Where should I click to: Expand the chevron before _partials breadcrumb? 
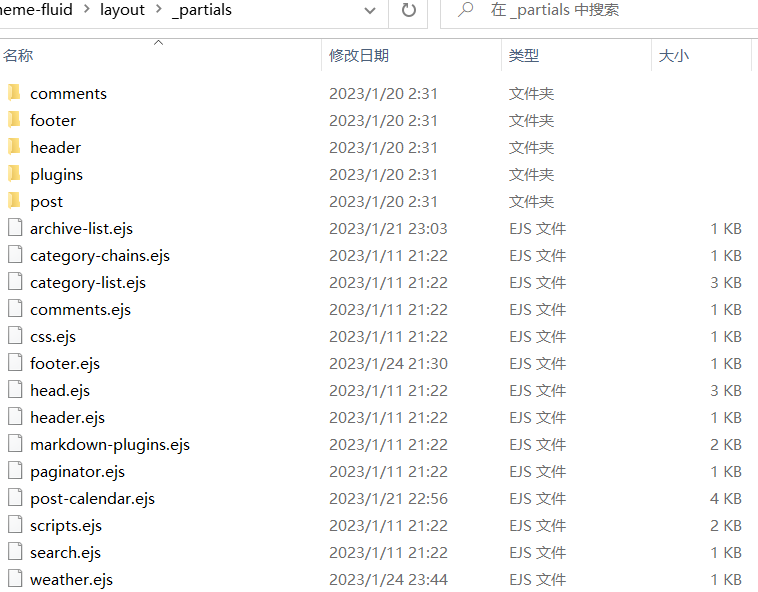pos(159,10)
